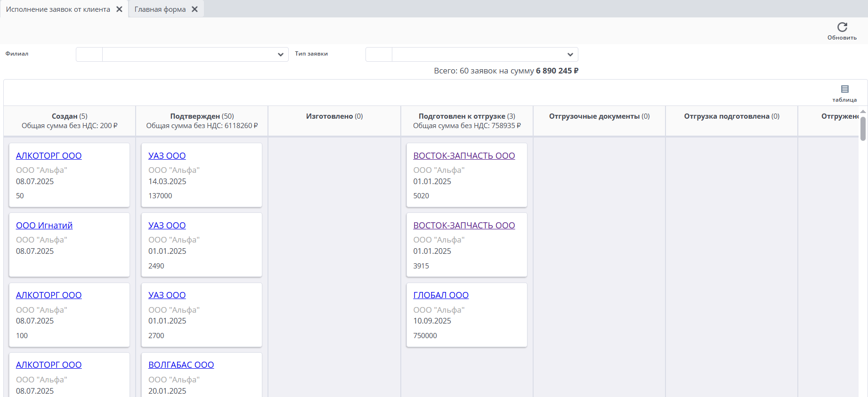Select the Исполнение заявок от клиента tab

point(58,9)
